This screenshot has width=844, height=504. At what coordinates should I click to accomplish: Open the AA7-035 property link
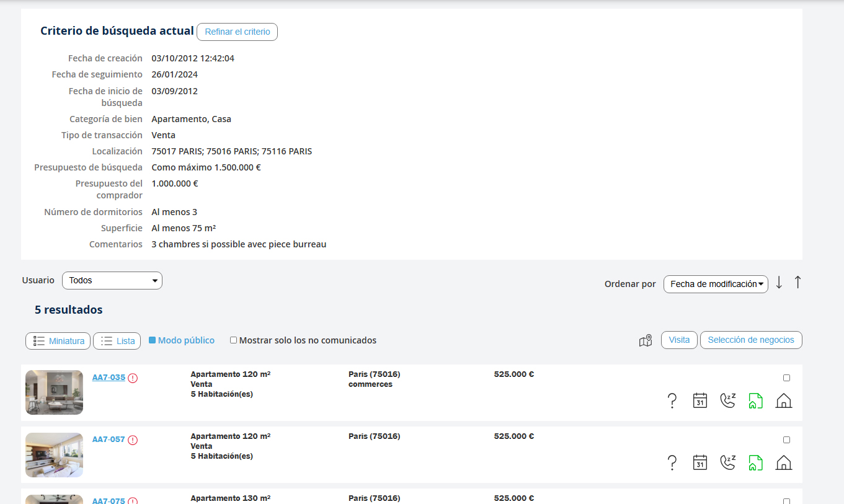click(109, 378)
